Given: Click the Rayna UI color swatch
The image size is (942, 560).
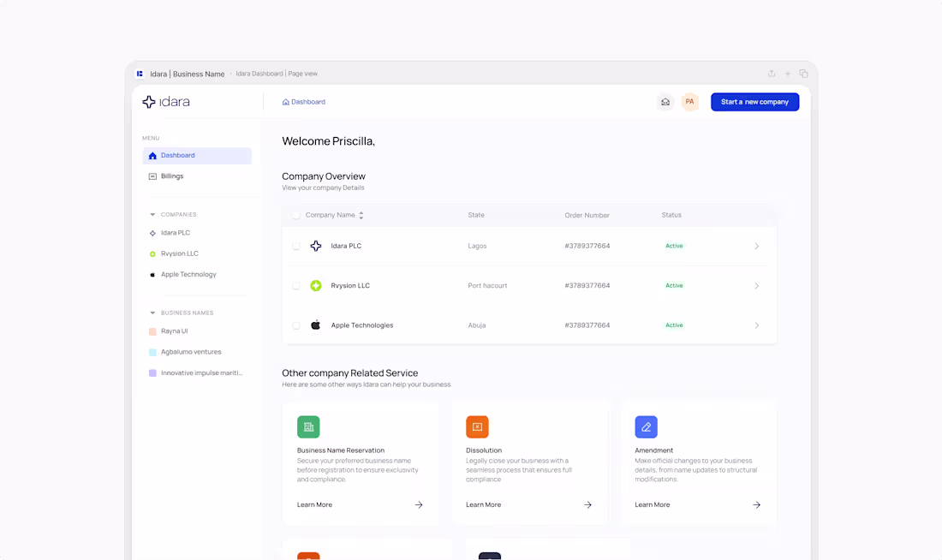Looking at the screenshot, I should [151, 331].
